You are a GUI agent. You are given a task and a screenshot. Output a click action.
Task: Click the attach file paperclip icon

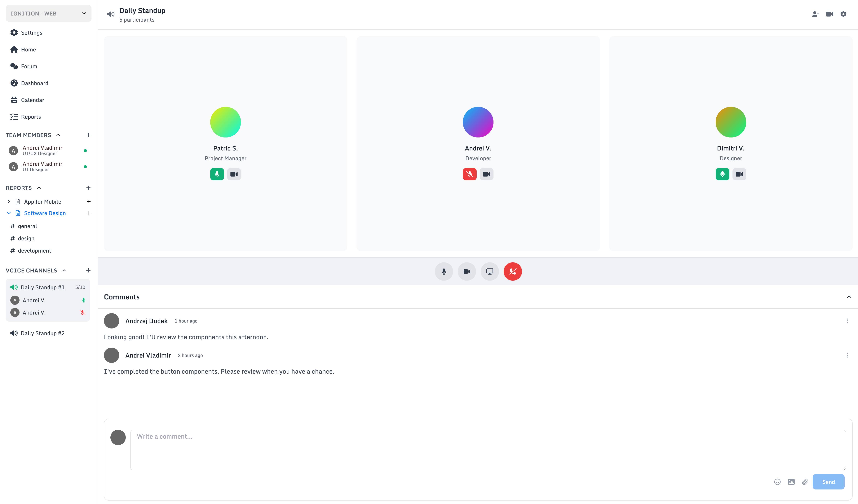coord(805,482)
